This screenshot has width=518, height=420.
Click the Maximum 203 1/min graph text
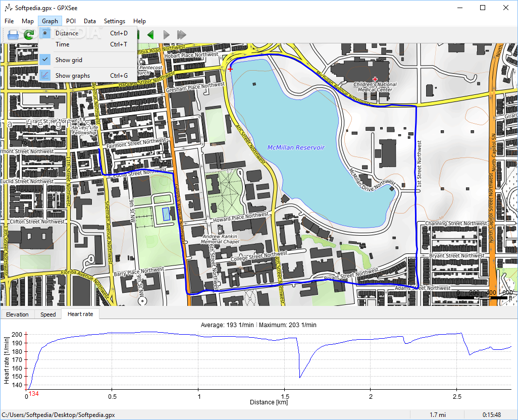pyautogui.click(x=287, y=325)
